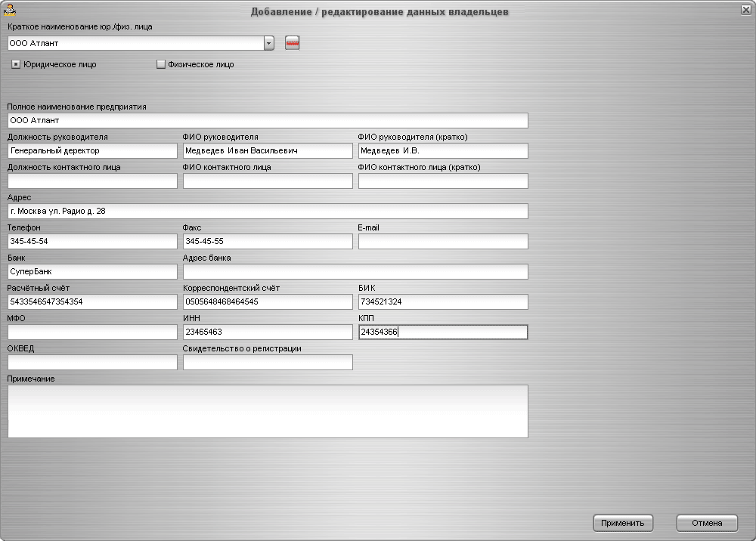Click the label Краткое наименование юр./физ. лица
The image size is (756, 541).
(x=80, y=27)
